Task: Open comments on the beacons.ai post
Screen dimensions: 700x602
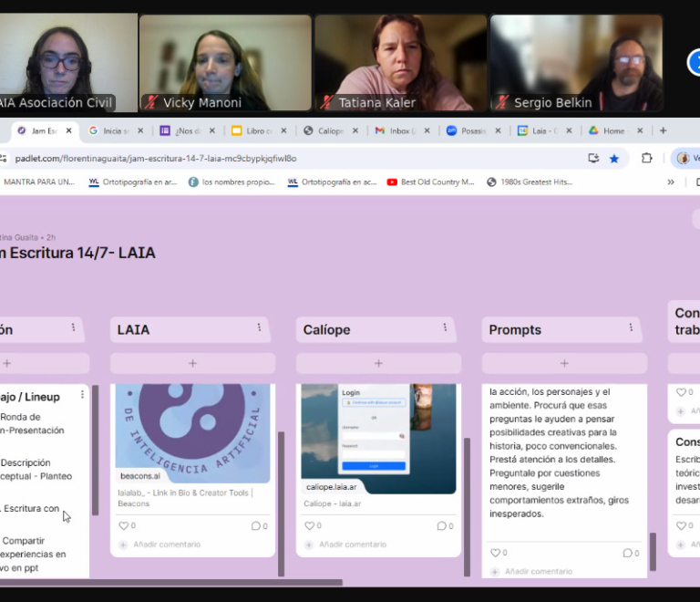Action: [256, 526]
